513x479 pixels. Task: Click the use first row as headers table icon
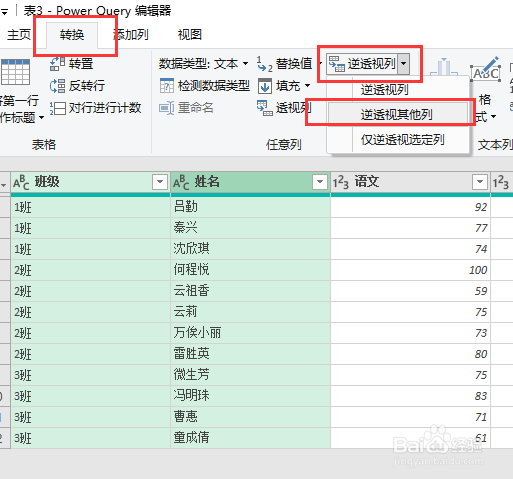point(15,72)
